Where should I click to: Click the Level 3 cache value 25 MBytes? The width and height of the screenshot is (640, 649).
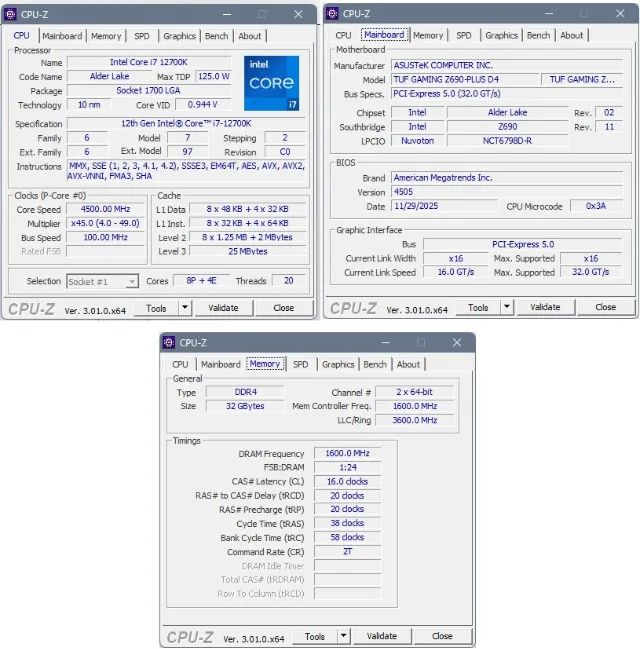248,251
